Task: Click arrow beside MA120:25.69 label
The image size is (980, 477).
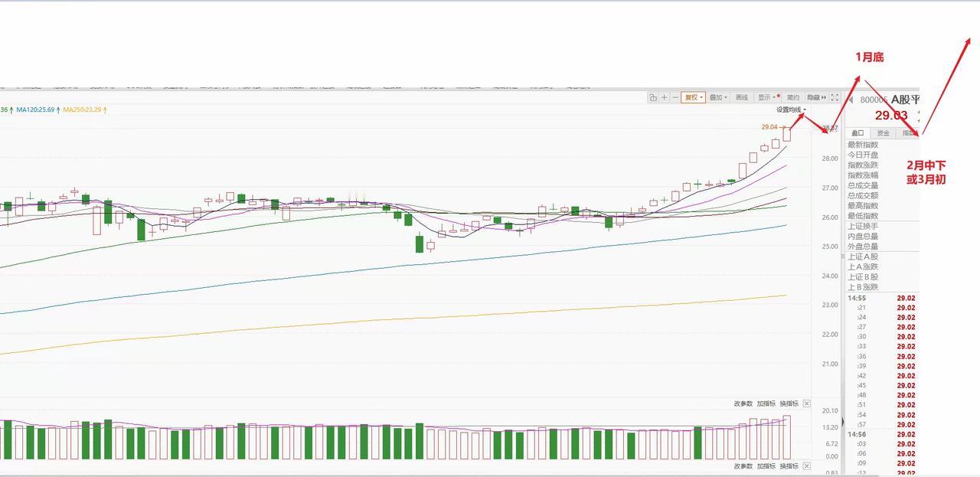Action: tap(57, 110)
